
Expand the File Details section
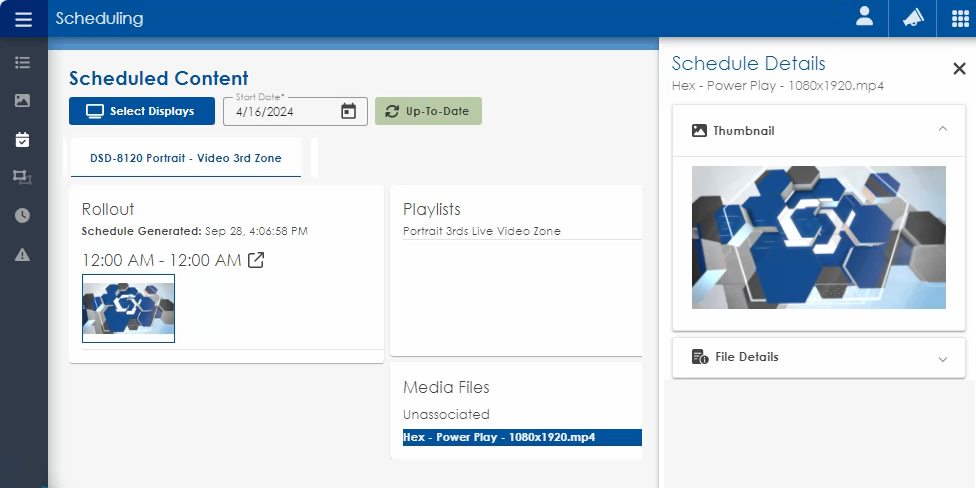[x=942, y=358]
